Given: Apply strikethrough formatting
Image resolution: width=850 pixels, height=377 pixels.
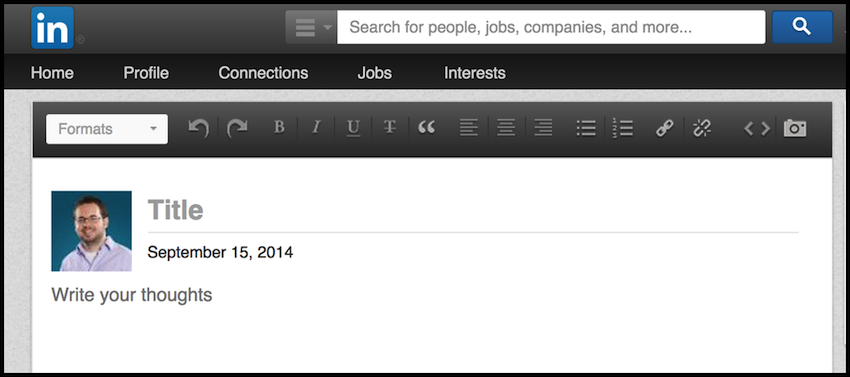Looking at the screenshot, I should coord(390,128).
